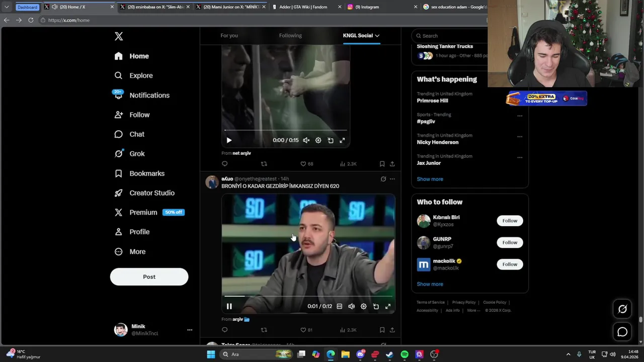Image resolution: width=644 pixels, height=362 pixels.
Task: Open Steam from the taskbar
Action: click(x=389, y=354)
